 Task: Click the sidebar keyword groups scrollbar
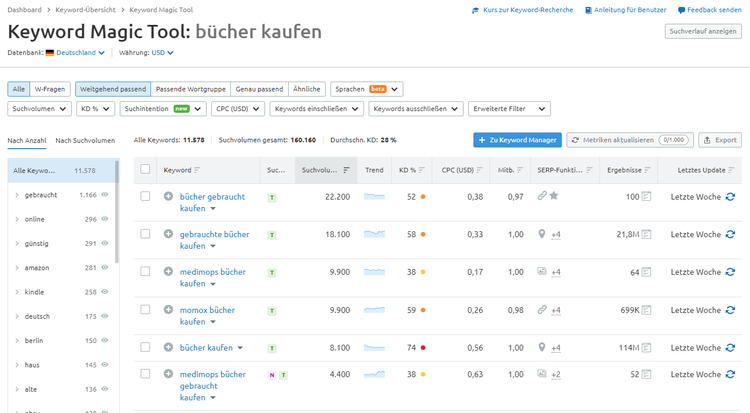[x=117, y=212]
